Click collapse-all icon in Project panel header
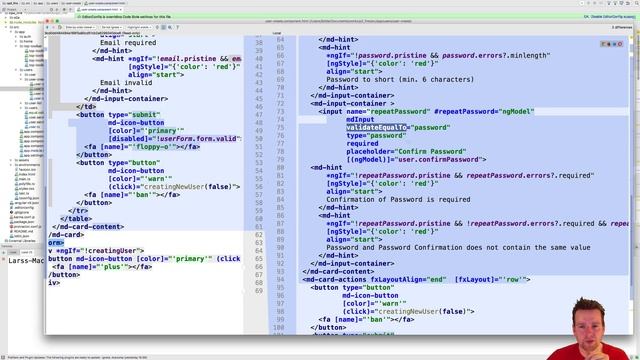Viewport: 640px width, 360px height. (x=57, y=9)
